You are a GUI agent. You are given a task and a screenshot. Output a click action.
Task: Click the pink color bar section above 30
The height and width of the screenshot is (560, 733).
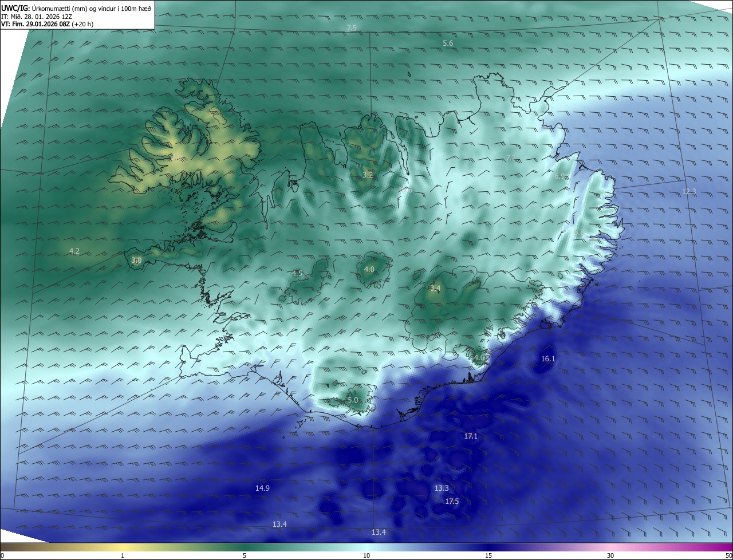click(610, 547)
